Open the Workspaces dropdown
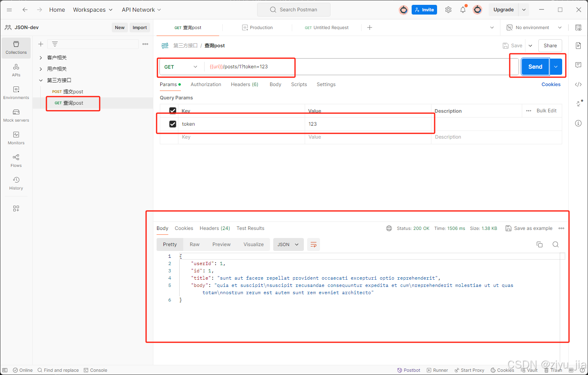The image size is (588, 375). pyautogui.click(x=92, y=10)
